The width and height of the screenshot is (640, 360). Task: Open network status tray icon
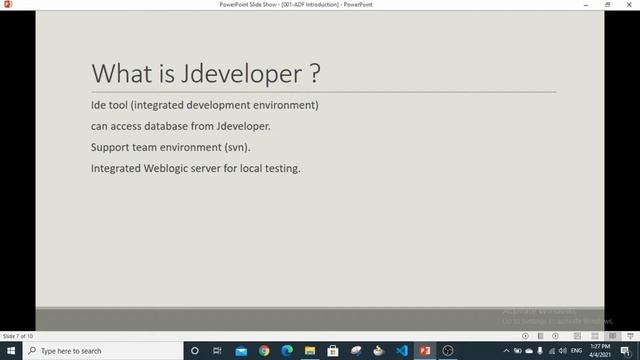[x=552, y=351]
